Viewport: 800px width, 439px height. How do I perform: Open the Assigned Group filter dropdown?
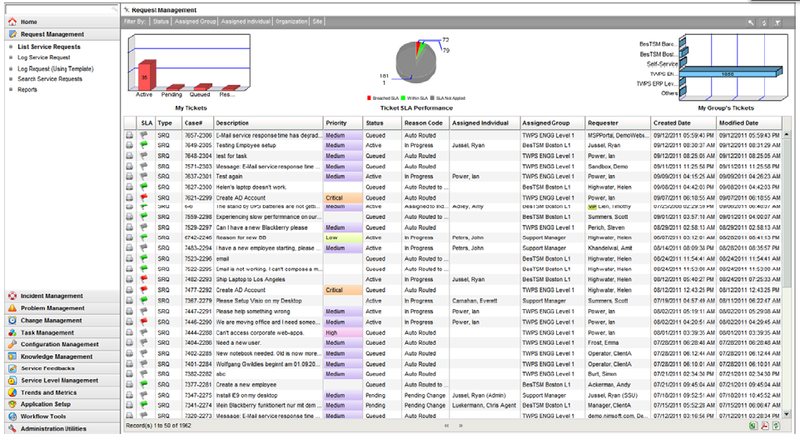tap(195, 21)
